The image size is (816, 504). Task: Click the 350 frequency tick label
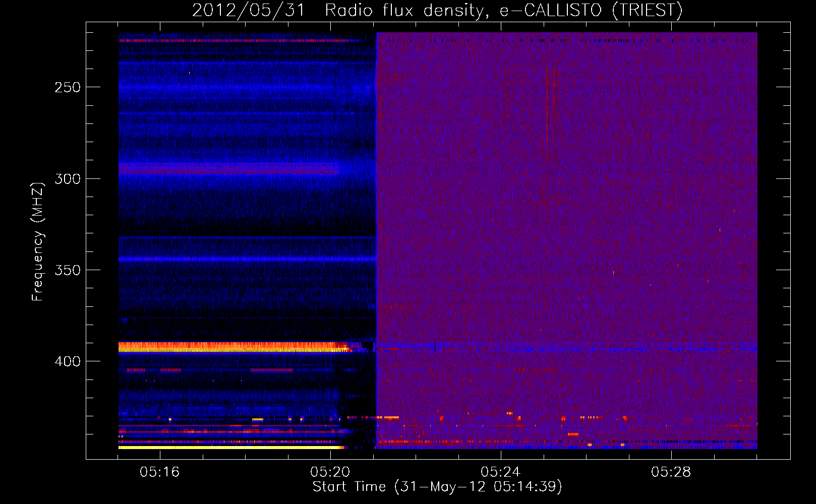click(68, 270)
